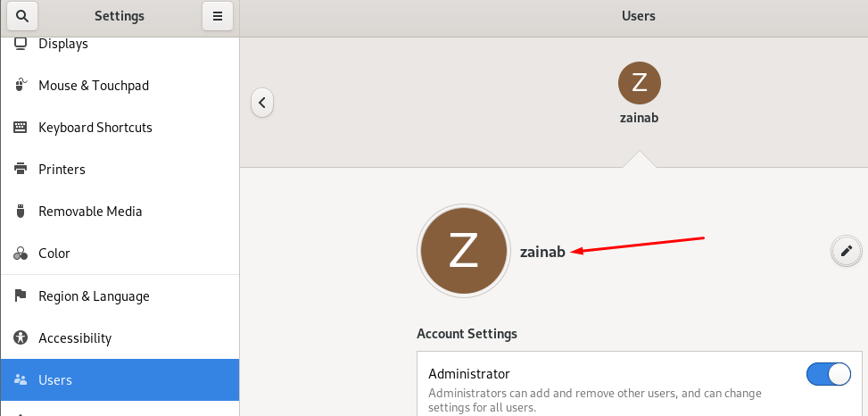868x416 pixels.
Task: Select zainab user avatar at top
Action: [639, 83]
